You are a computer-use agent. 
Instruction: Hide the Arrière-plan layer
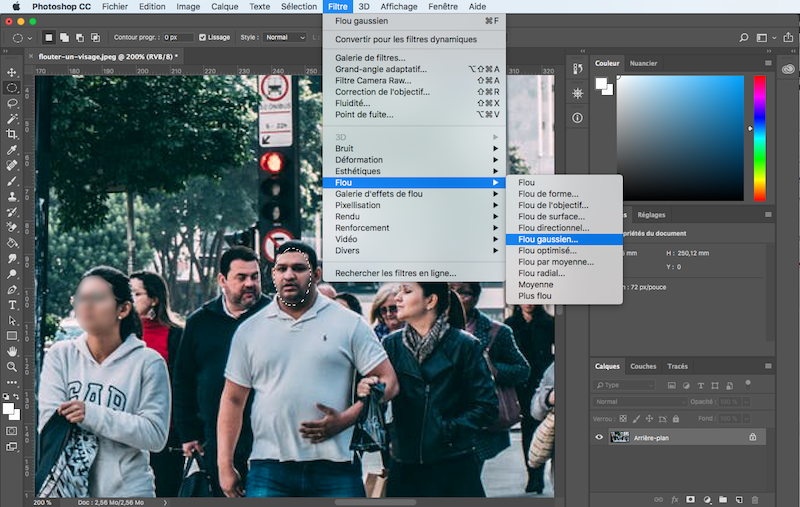[599, 437]
